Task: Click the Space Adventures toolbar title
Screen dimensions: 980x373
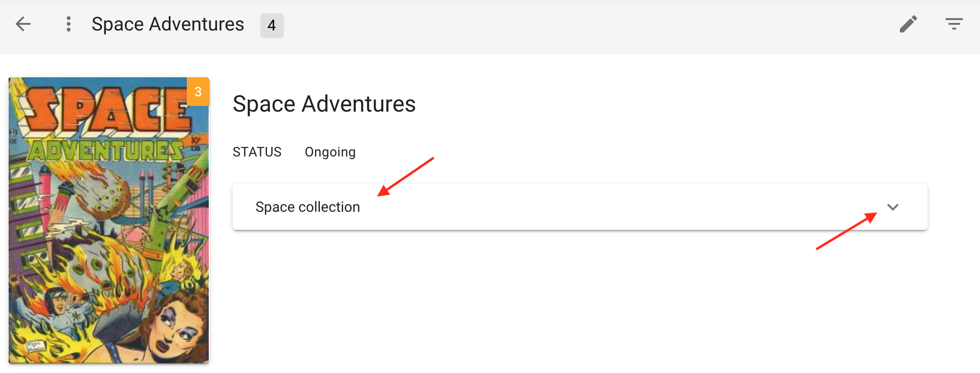Action: 168,24
